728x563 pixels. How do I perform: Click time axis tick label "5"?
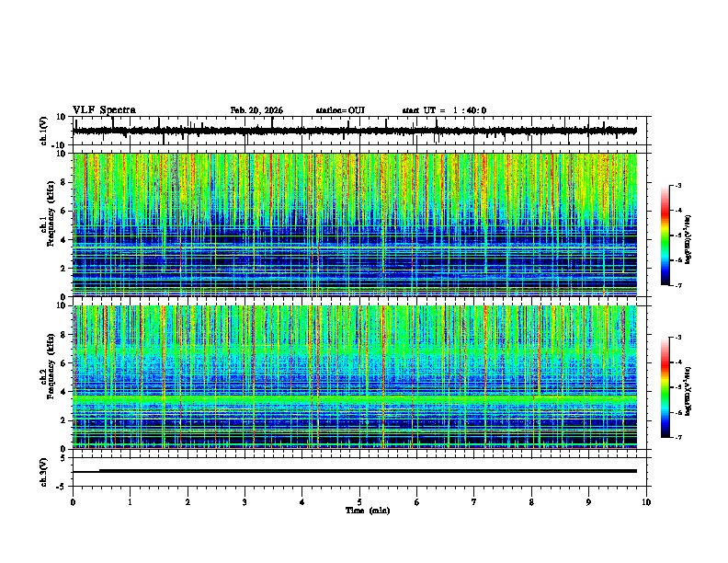(359, 502)
